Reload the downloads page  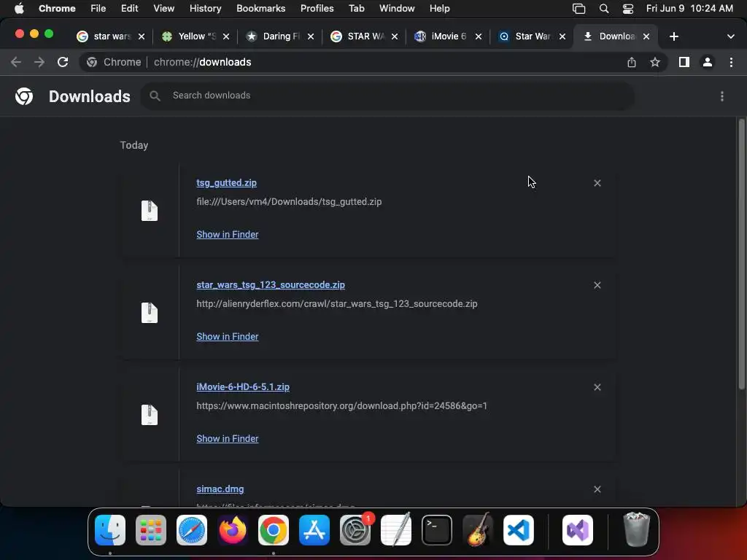coord(63,62)
